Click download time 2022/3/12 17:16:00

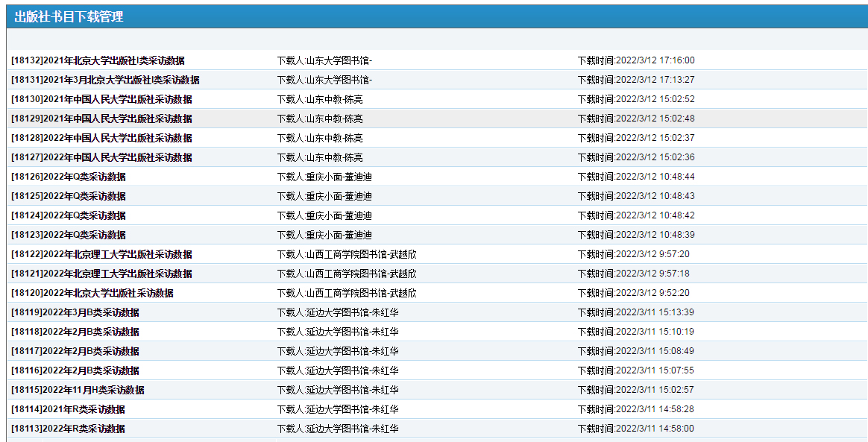click(635, 60)
